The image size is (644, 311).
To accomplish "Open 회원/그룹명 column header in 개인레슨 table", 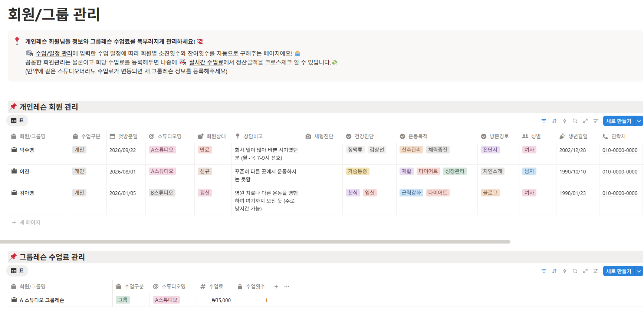I will [x=39, y=136].
